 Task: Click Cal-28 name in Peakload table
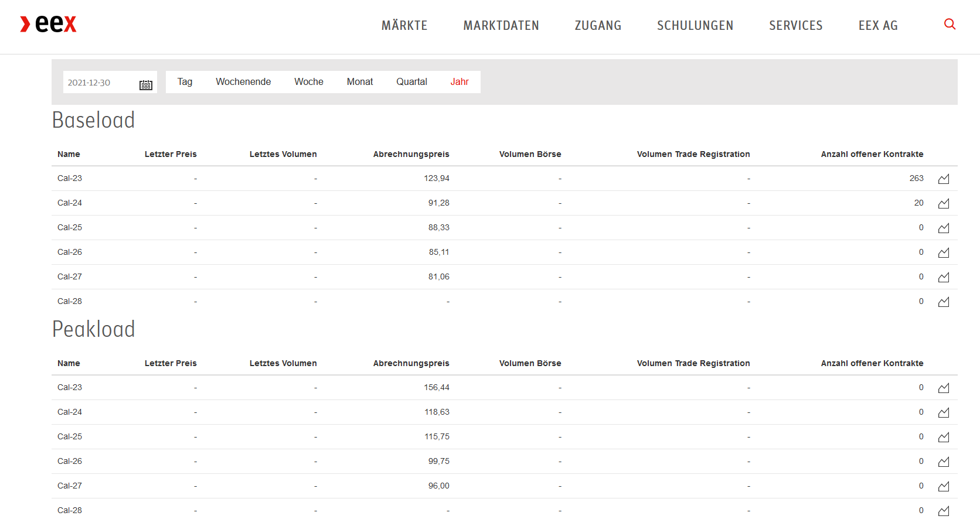point(70,510)
